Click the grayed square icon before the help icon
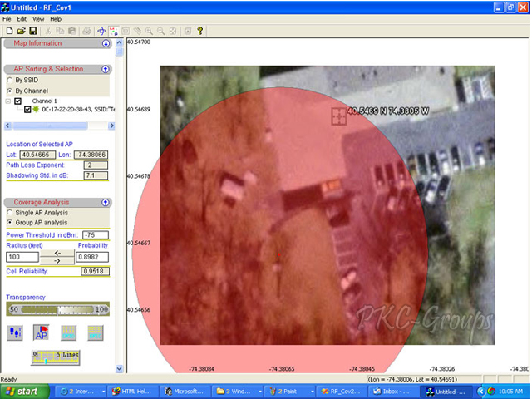The width and height of the screenshot is (532, 399). [x=188, y=32]
